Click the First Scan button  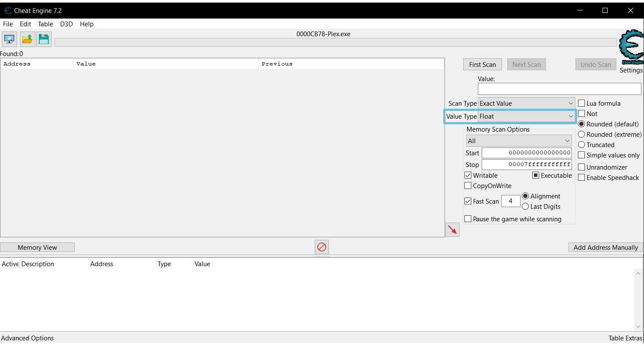pos(483,65)
